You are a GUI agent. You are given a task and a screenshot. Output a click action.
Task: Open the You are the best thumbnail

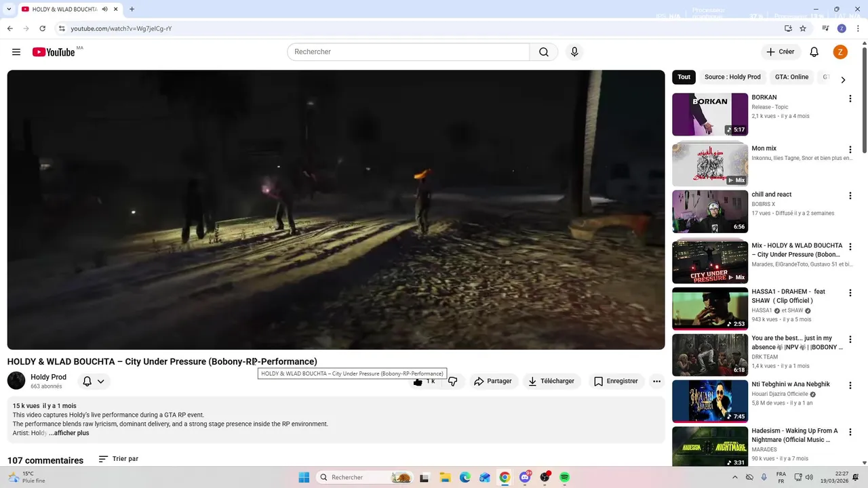(x=710, y=355)
